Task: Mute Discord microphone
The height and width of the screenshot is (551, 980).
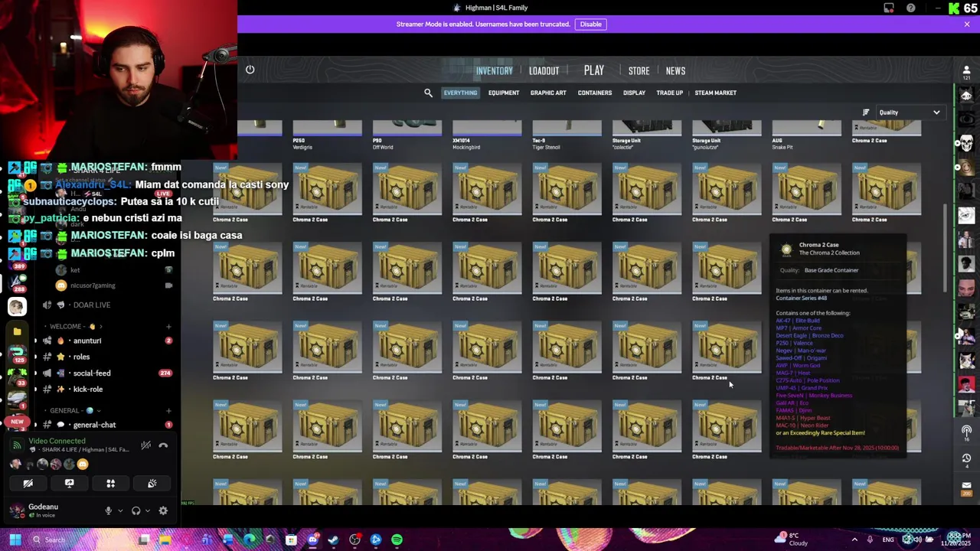Action: coord(108,511)
